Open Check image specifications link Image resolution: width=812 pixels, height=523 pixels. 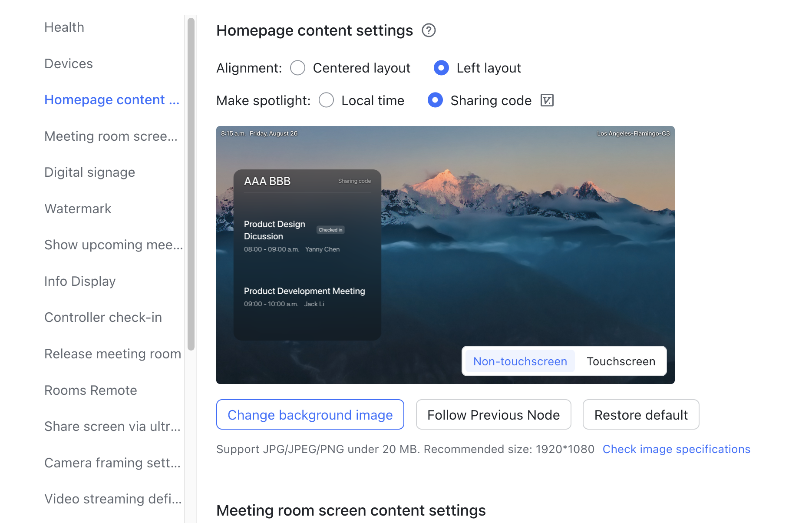[676, 449]
